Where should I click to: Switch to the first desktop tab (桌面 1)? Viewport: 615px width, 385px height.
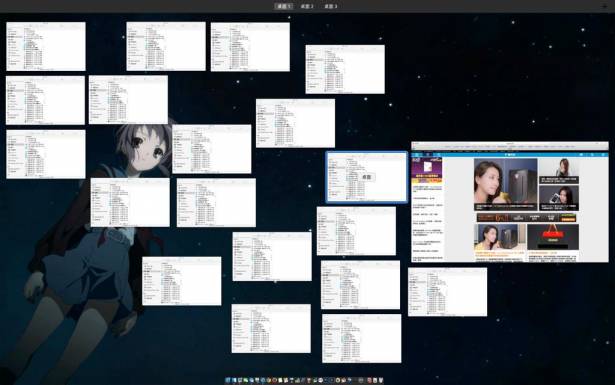click(x=283, y=6)
